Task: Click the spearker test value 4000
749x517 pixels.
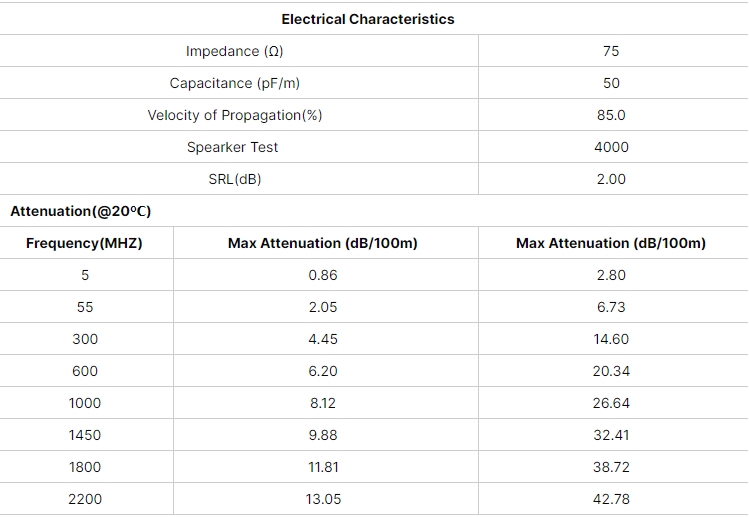Action: click(611, 147)
